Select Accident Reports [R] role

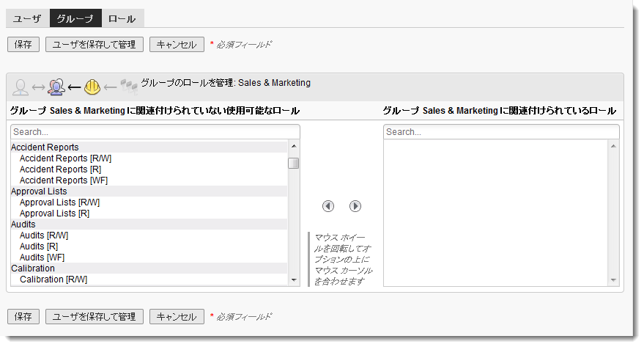pos(149,169)
